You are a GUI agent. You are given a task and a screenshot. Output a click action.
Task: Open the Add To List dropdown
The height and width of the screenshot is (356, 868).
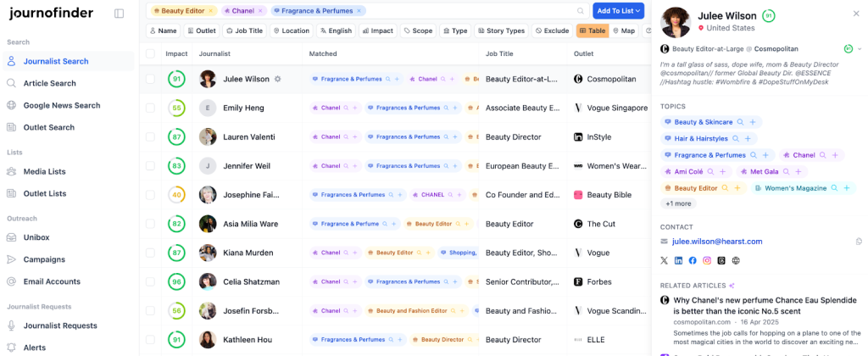[x=618, y=11]
